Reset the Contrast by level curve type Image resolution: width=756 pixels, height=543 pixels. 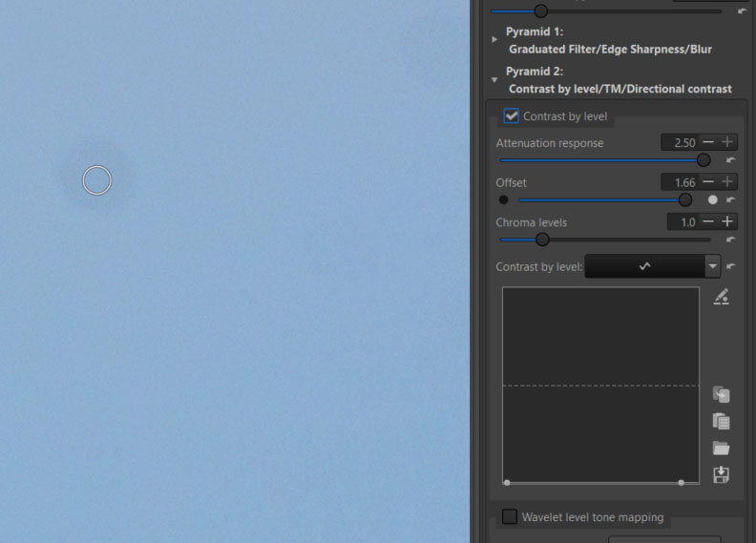(x=731, y=266)
